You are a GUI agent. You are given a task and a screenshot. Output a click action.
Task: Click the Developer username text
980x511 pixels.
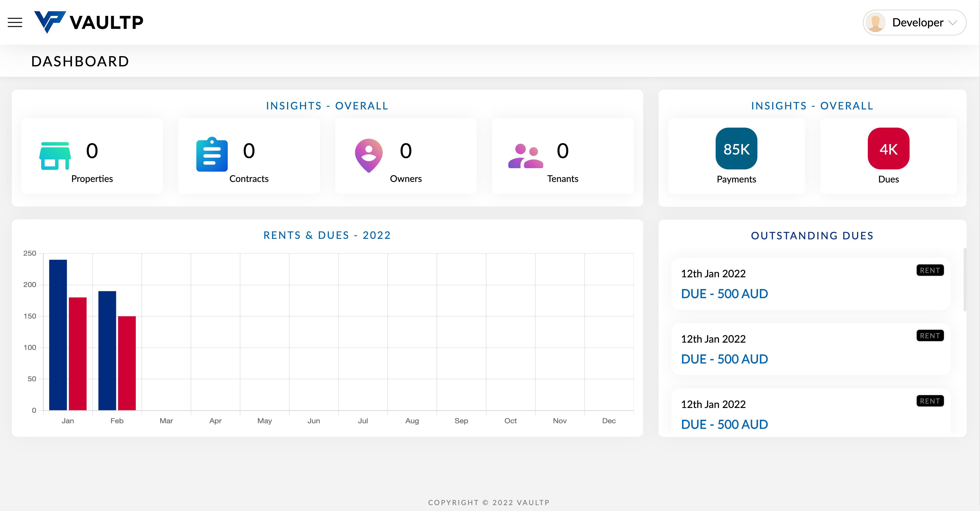pyautogui.click(x=918, y=23)
